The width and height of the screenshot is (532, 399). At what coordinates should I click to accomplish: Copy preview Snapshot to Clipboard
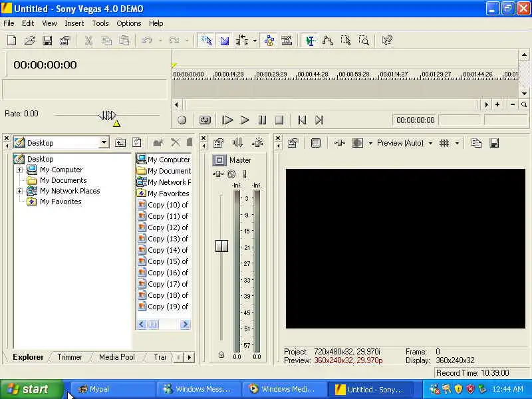476,143
